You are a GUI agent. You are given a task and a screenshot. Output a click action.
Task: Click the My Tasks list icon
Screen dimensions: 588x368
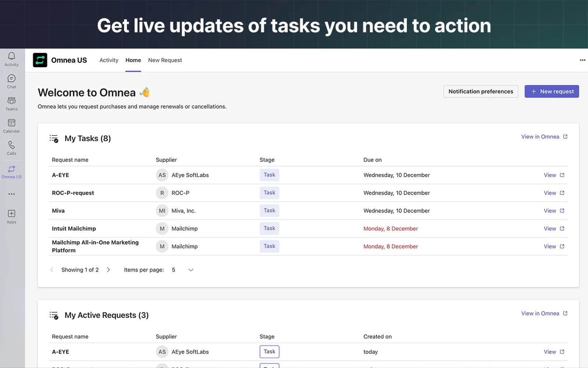pyautogui.click(x=54, y=139)
